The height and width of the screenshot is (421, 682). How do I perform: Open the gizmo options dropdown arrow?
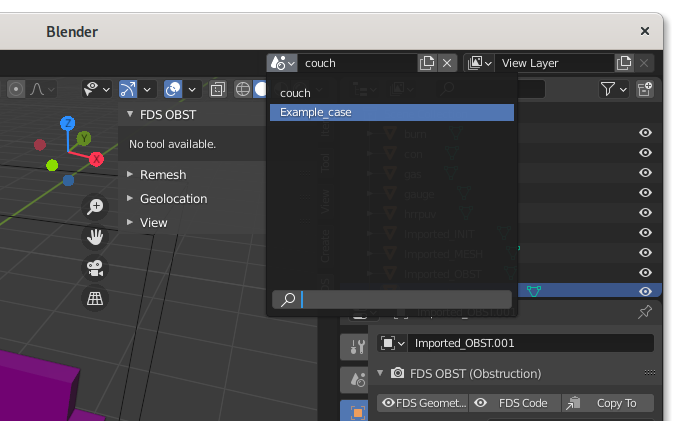coord(147,90)
